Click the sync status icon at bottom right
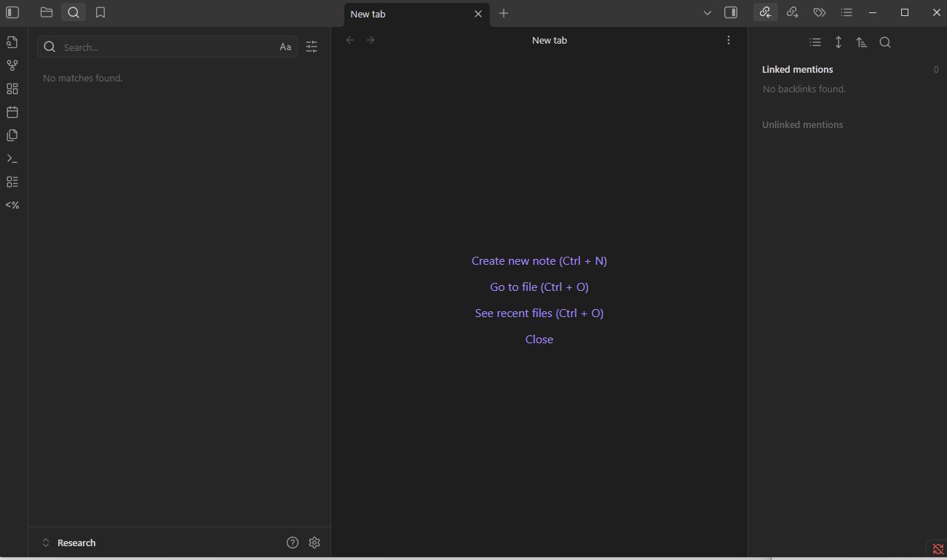947x560 pixels. tap(938, 549)
